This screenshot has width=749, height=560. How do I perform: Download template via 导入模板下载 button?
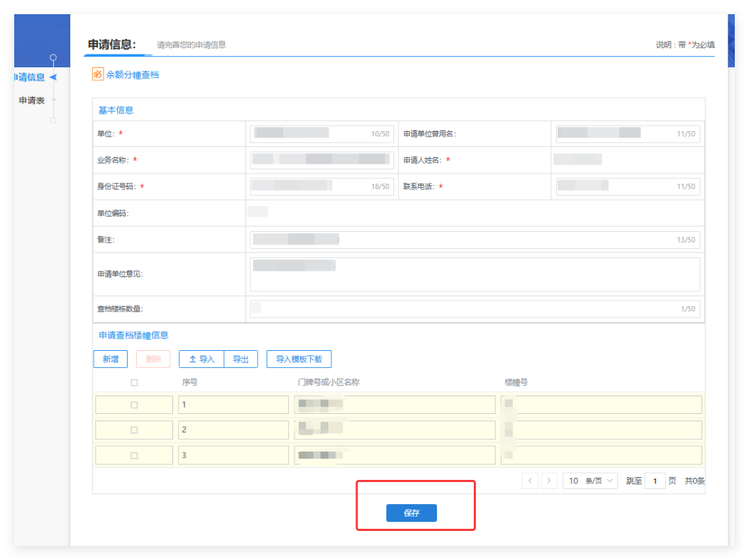click(299, 359)
